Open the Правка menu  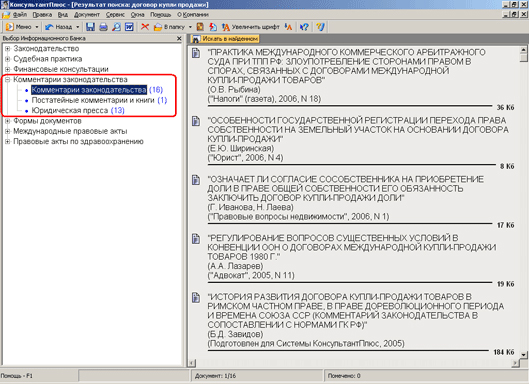[x=42, y=15]
